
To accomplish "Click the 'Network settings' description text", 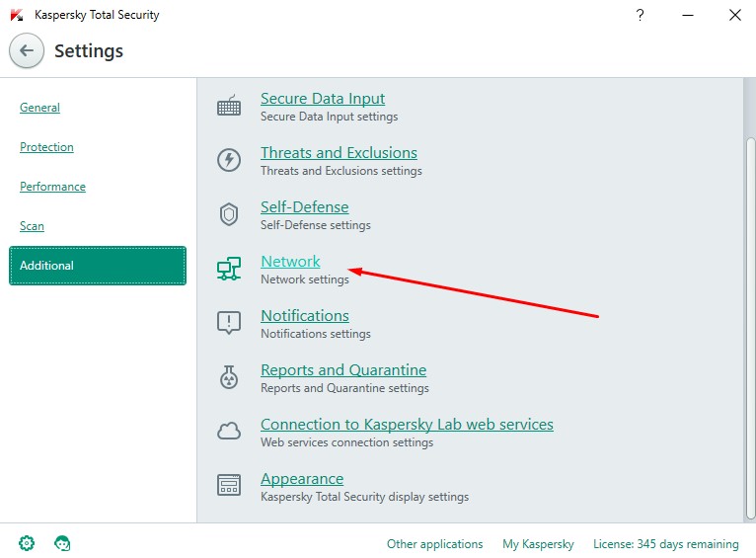I will point(305,279).
